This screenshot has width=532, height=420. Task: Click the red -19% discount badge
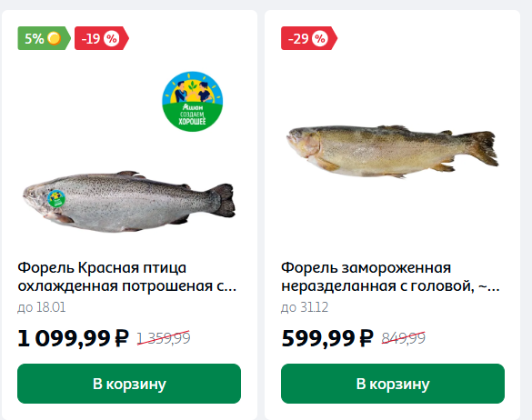(102, 38)
